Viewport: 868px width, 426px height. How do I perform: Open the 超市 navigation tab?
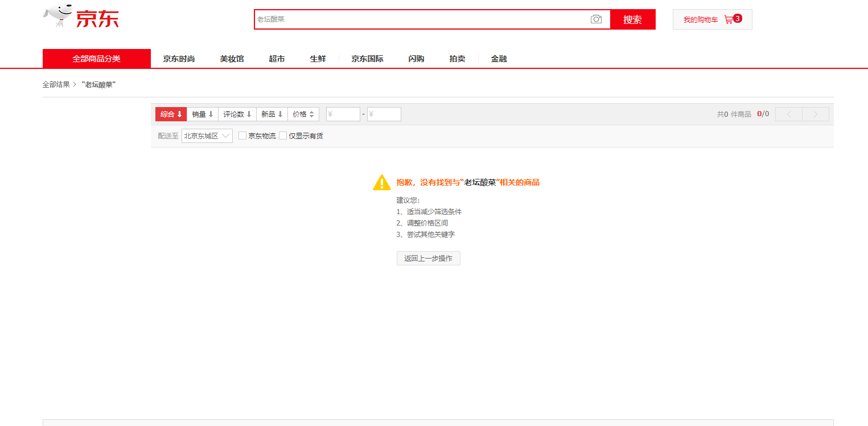tap(277, 59)
